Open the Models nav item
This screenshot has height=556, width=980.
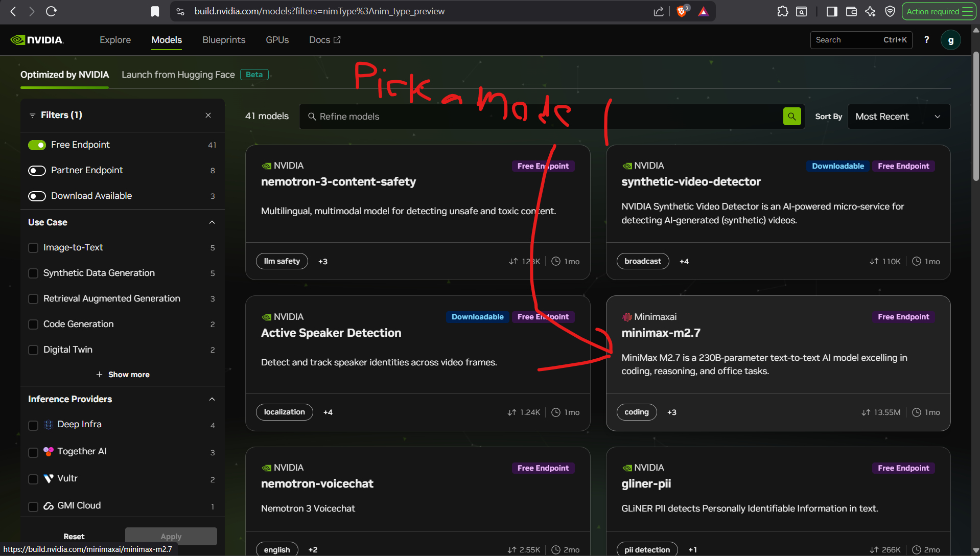click(x=167, y=40)
